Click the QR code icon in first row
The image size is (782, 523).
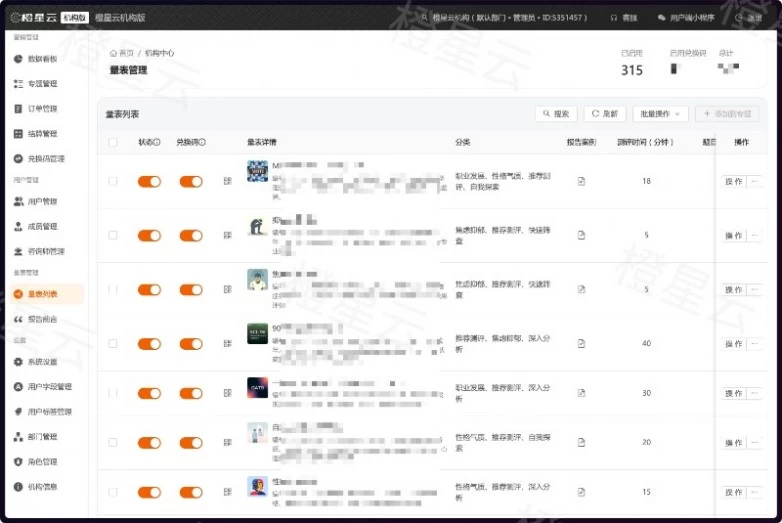pos(227,181)
